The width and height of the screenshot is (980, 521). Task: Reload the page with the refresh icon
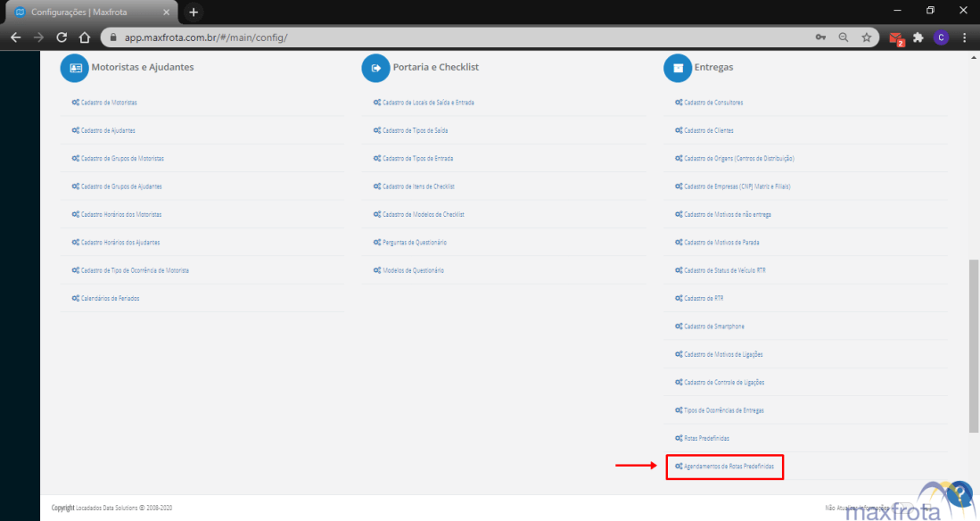pos(62,38)
